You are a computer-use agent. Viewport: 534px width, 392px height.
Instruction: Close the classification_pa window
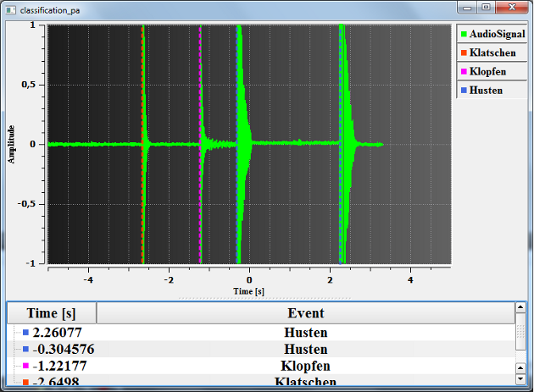coord(512,7)
